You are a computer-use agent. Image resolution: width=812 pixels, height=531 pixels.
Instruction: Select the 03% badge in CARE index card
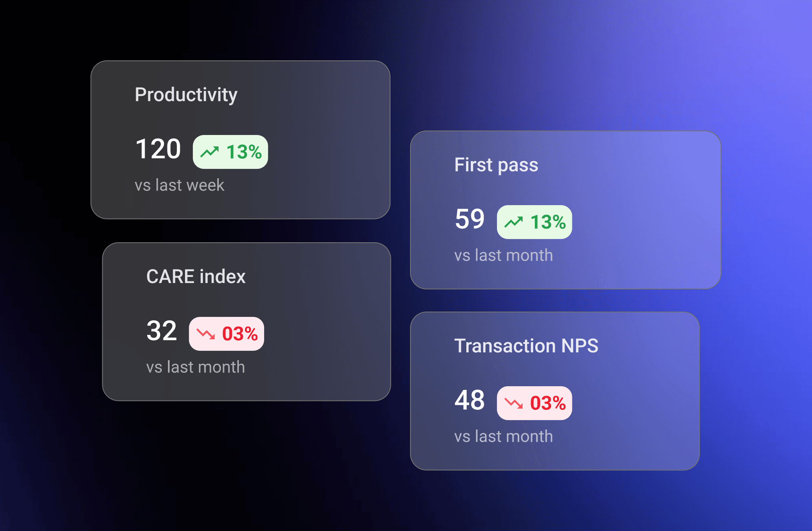[x=226, y=334]
